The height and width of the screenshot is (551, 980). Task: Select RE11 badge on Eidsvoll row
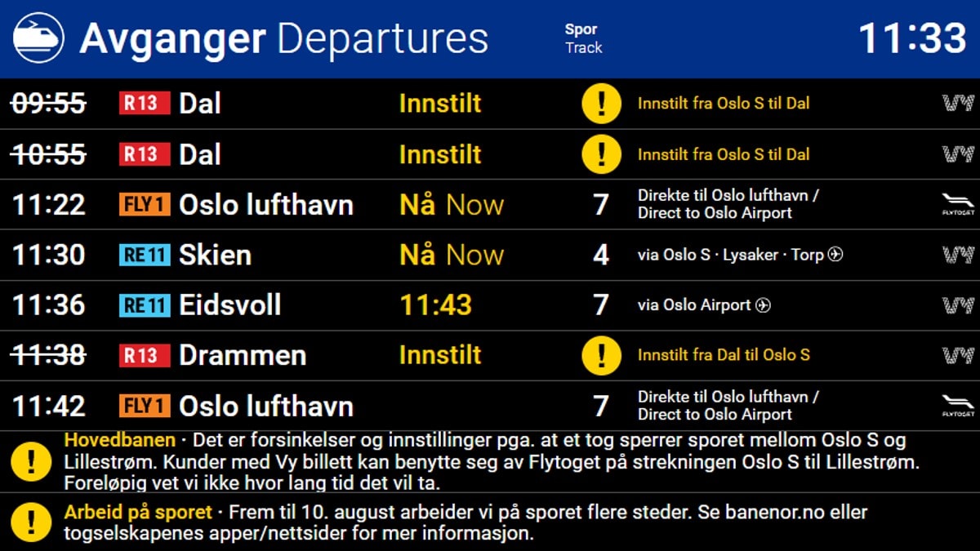click(x=145, y=305)
